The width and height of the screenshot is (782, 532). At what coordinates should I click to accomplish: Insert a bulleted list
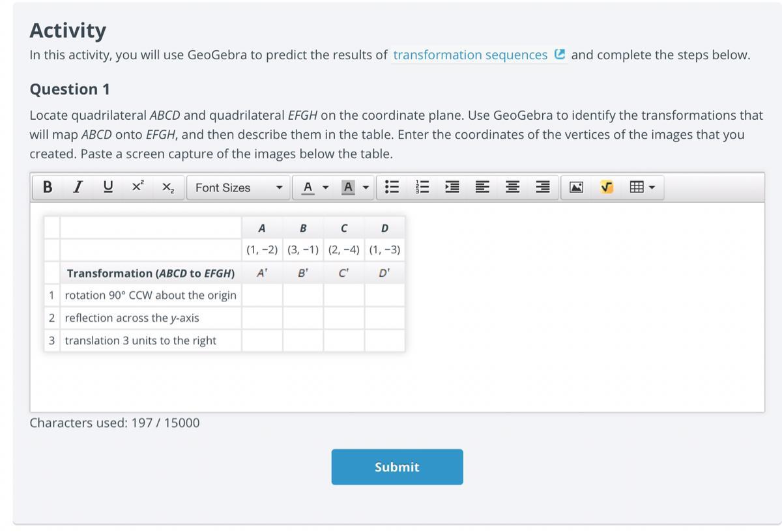(392, 188)
